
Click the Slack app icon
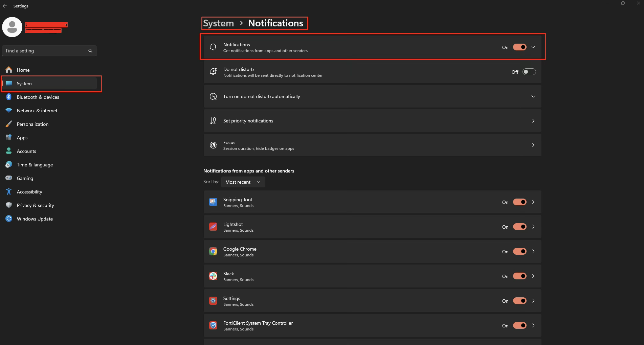(213, 276)
